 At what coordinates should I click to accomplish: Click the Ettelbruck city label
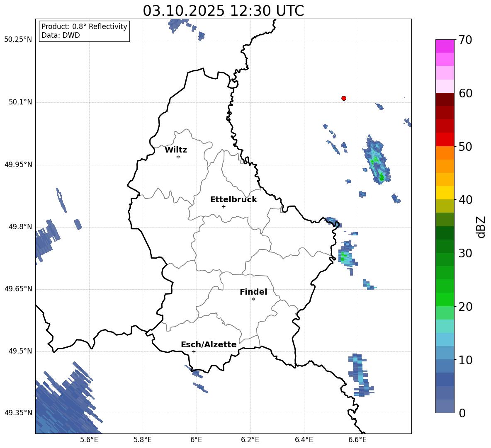tap(233, 200)
